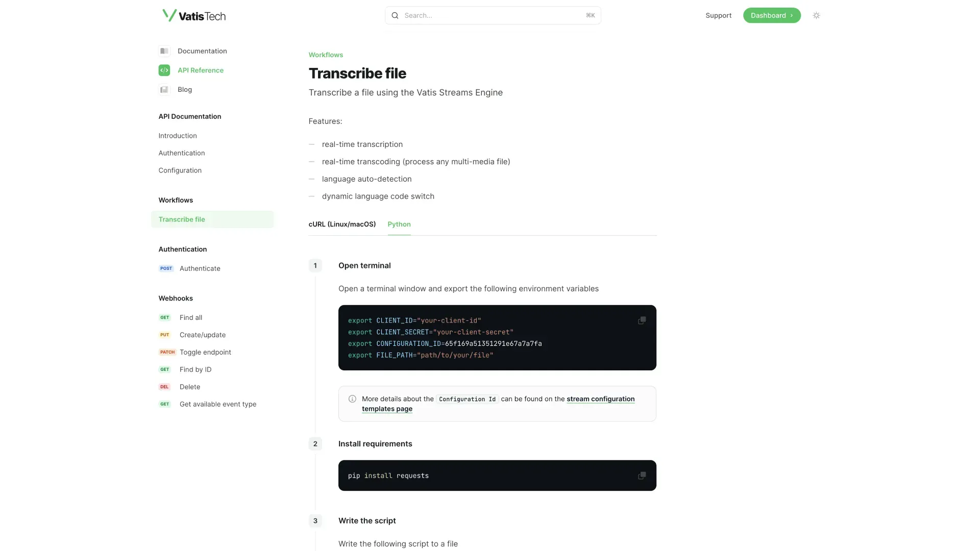980x551 pixels.
Task: Go to Blog section
Action: click(x=185, y=90)
